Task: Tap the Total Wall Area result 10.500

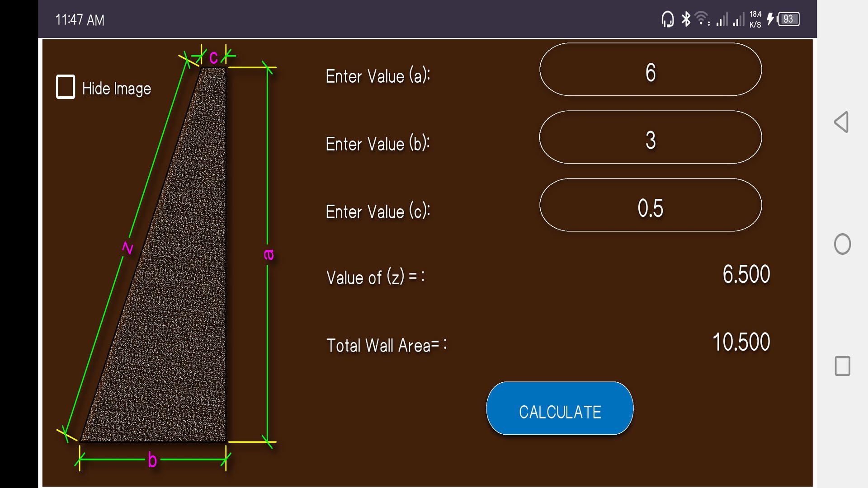Action: (x=741, y=342)
